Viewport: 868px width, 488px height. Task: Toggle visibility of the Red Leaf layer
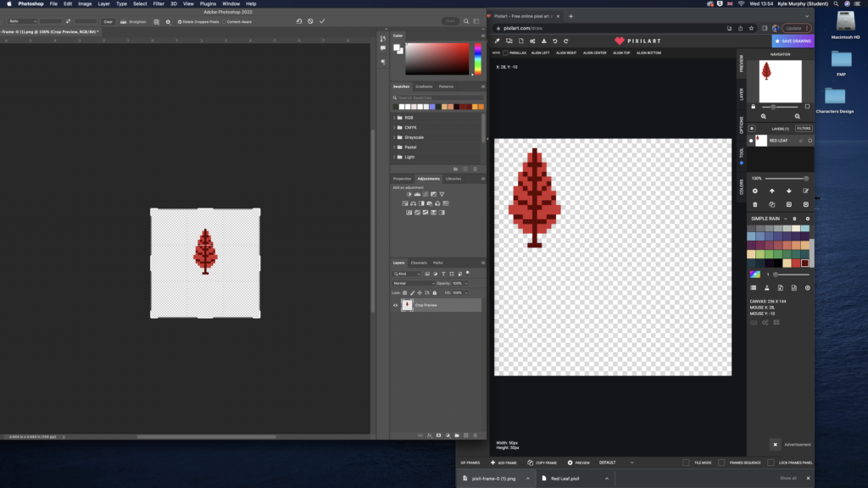pos(751,141)
